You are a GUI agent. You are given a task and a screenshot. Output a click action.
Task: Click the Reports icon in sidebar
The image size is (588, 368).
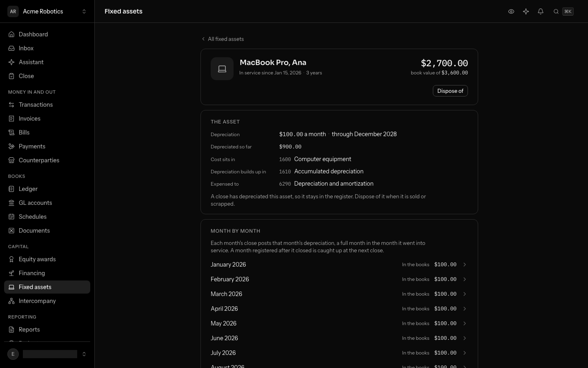[x=11, y=330]
